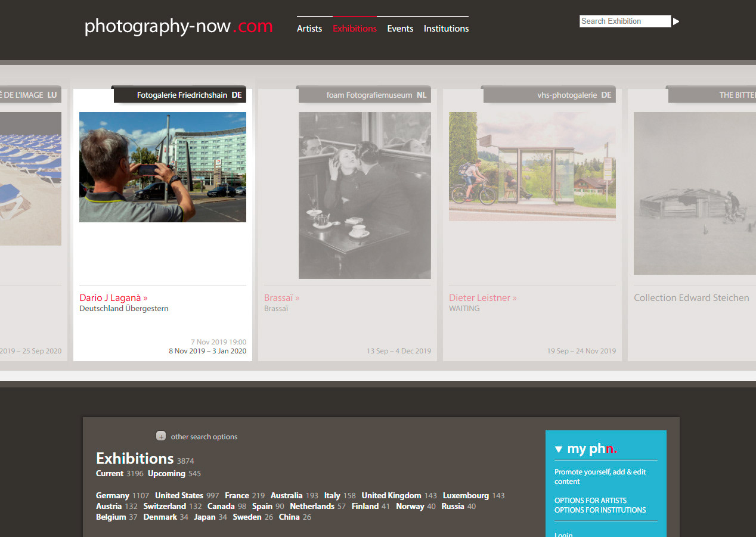Open Dario J Laganà artist link

pos(113,297)
